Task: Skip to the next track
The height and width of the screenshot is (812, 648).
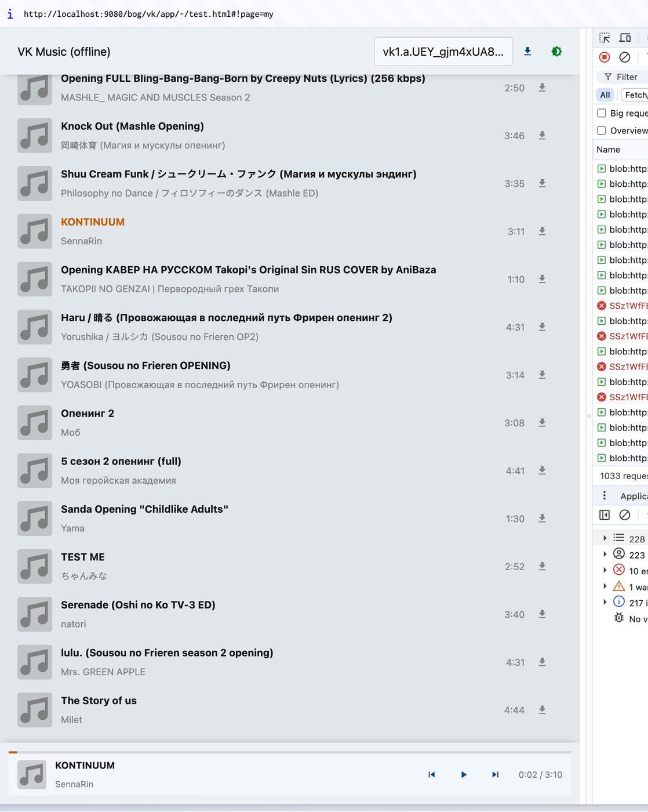Action: (495, 775)
